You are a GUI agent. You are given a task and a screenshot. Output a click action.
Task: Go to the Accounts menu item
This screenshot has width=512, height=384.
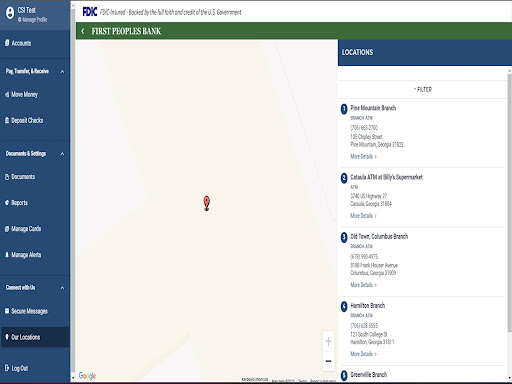click(35, 43)
